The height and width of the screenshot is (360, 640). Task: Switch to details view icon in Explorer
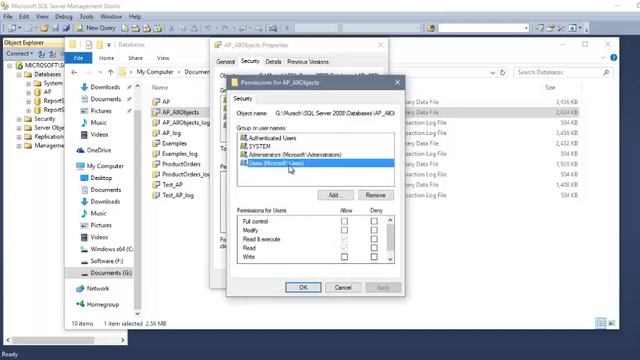pos(601,323)
